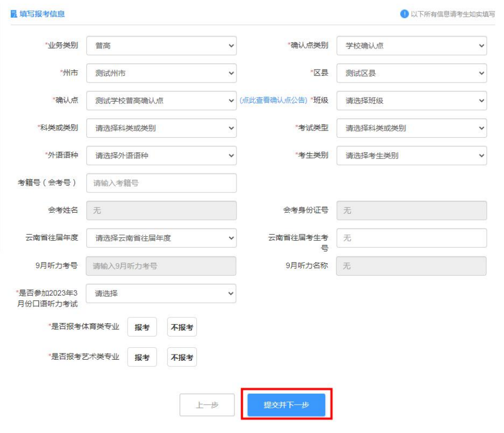Click the form icon beside 填写报考信息
The image size is (504, 433).
(14, 14)
